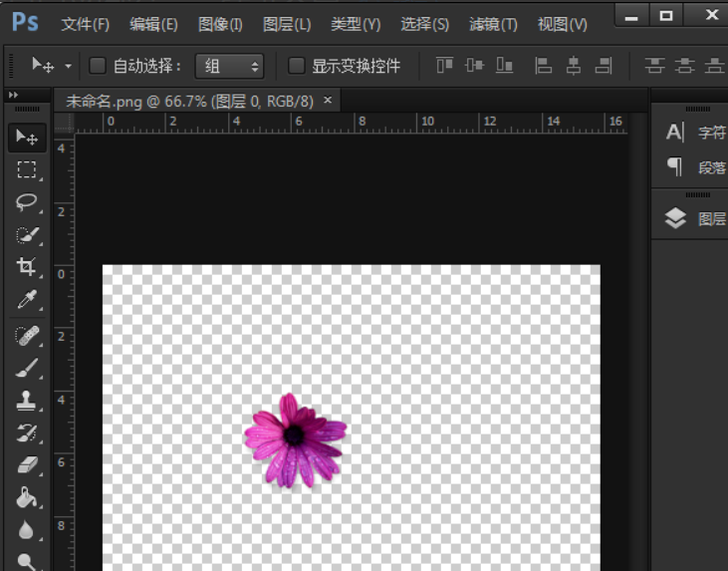Screen dimensions: 728x571
Task: Select the Move tool in the toolbox
Action: click(x=27, y=138)
